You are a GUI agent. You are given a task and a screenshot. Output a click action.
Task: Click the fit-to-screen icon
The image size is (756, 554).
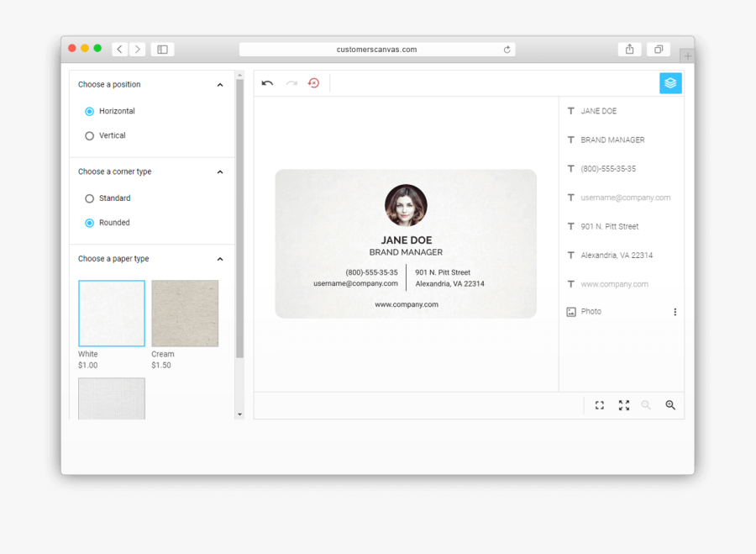tap(599, 405)
